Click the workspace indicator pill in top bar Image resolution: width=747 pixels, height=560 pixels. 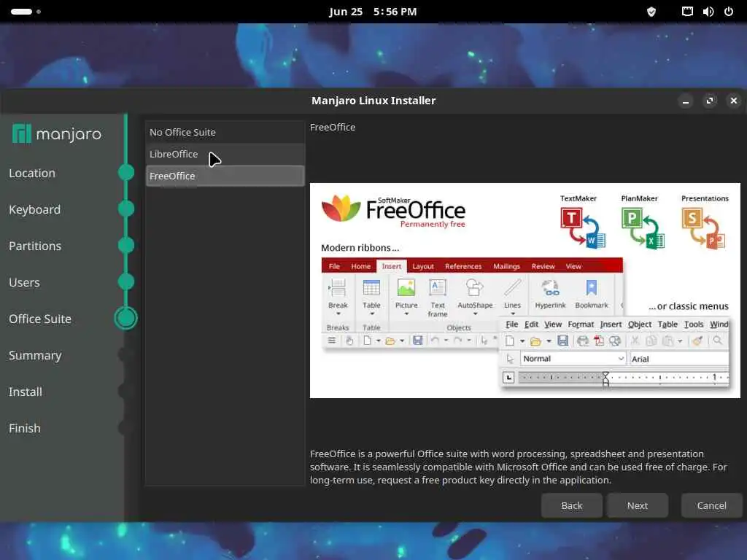pos(21,12)
